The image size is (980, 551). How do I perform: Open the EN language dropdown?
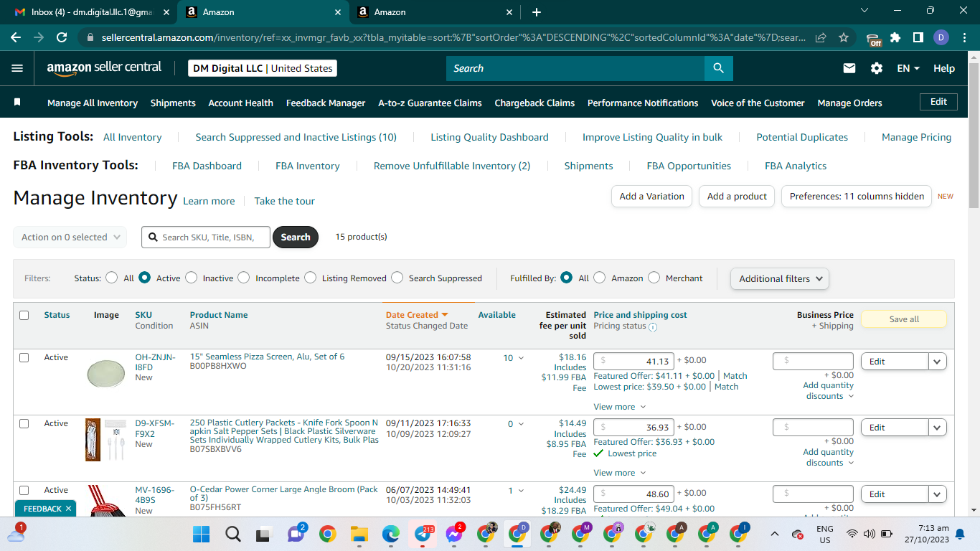(x=909, y=68)
